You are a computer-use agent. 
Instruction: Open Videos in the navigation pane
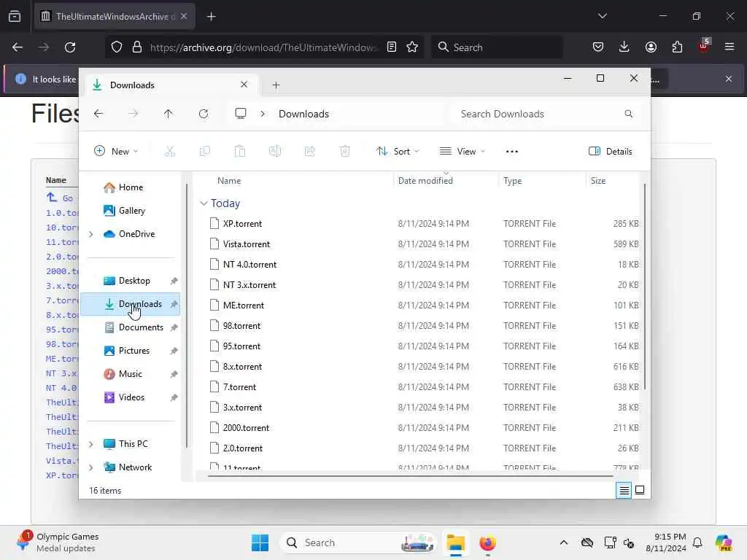[x=131, y=397]
